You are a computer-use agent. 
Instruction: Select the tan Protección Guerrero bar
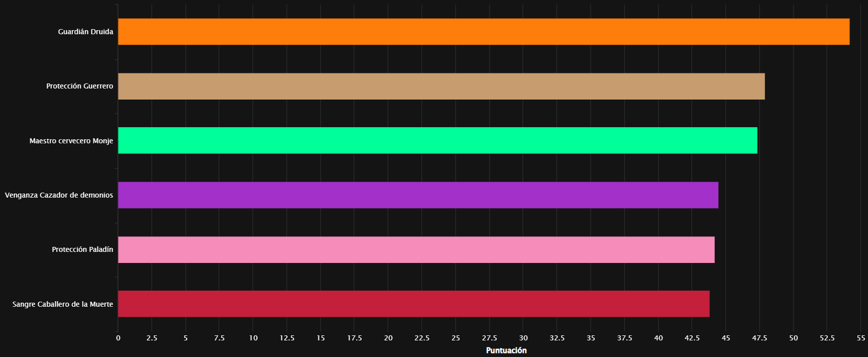coord(441,86)
